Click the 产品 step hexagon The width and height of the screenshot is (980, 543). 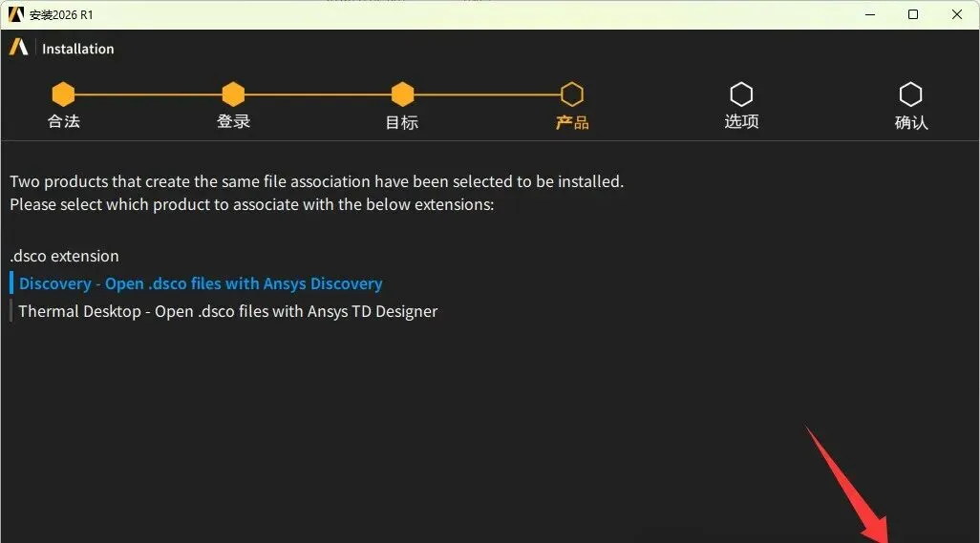tap(572, 94)
